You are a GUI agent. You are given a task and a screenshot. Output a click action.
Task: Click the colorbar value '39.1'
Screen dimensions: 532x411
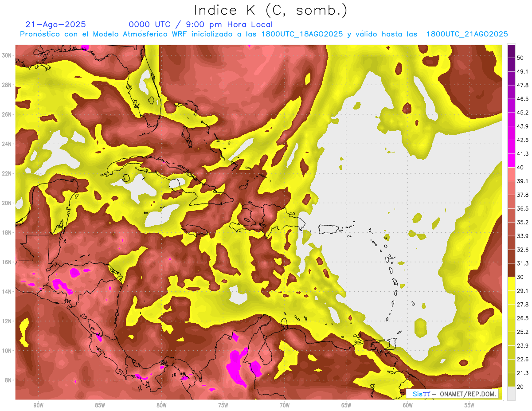tap(523, 181)
